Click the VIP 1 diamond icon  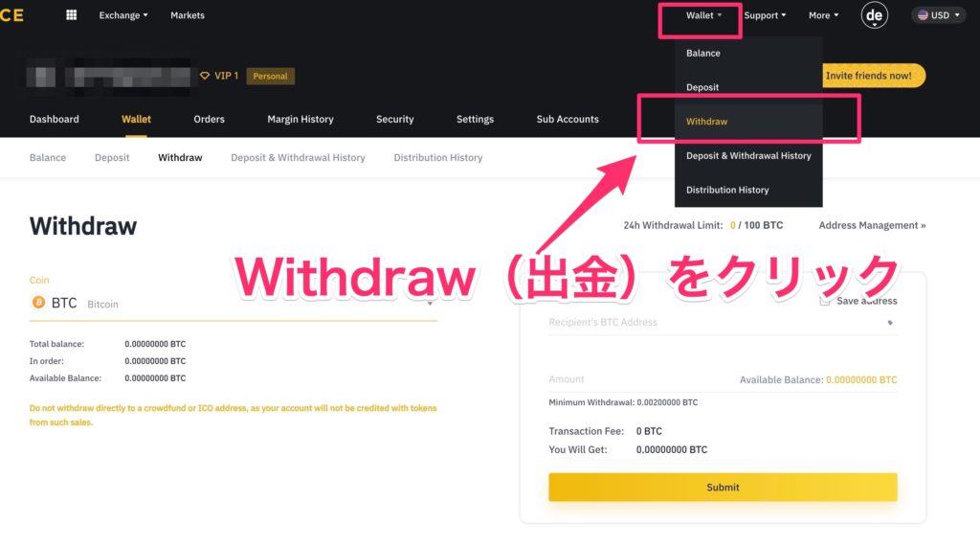205,76
